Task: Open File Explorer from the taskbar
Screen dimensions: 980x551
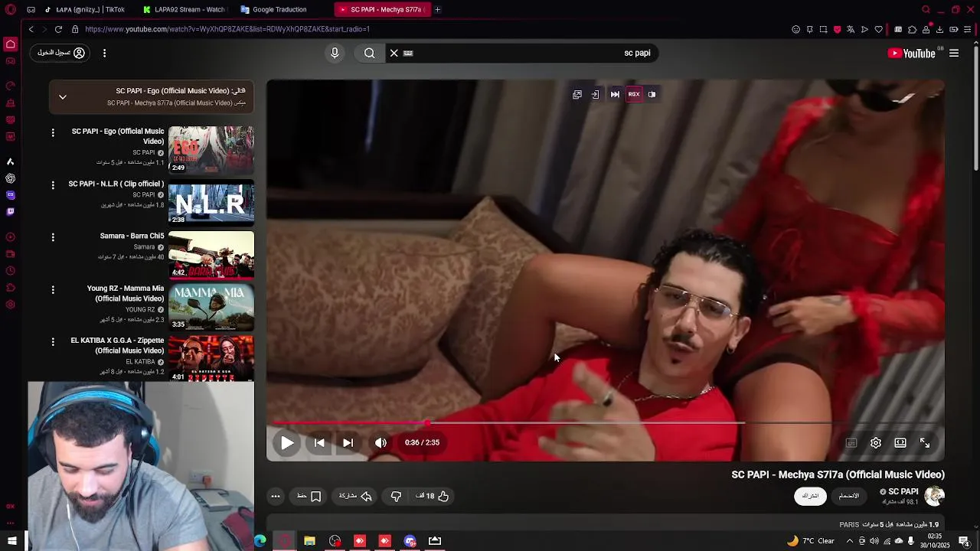Action: coord(309,541)
